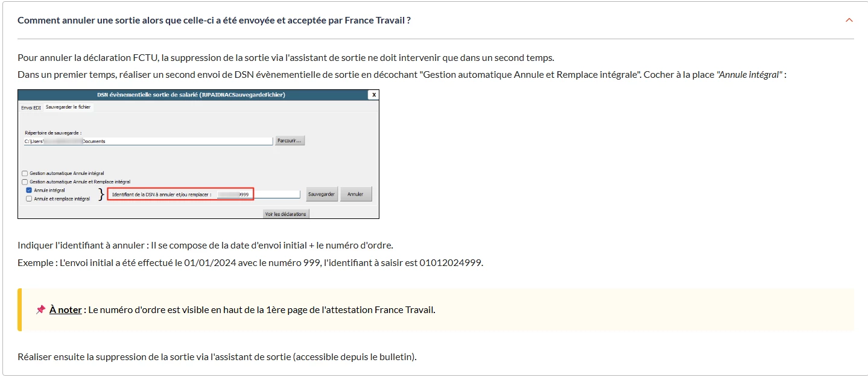The height and width of the screenshot is (377, 868).
Task: Click the underlined À noter label
Action: 65,309
